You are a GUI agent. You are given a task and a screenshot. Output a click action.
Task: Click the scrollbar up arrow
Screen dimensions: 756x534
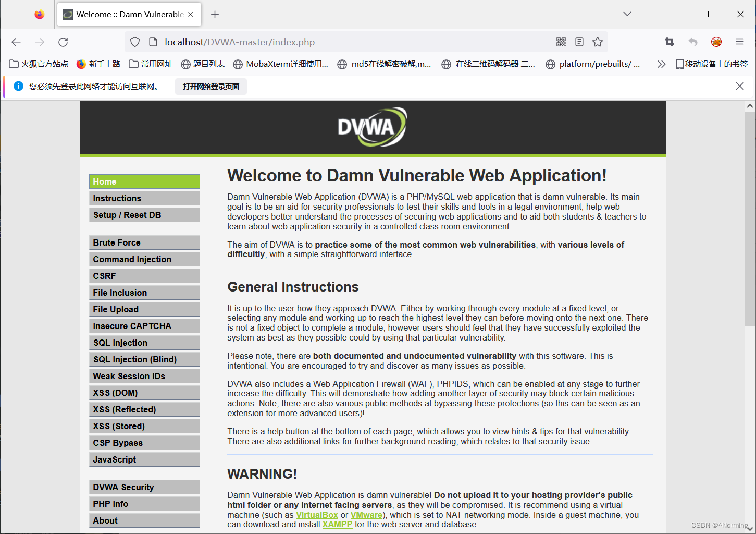pyautogui.click(x=750, y=106)
